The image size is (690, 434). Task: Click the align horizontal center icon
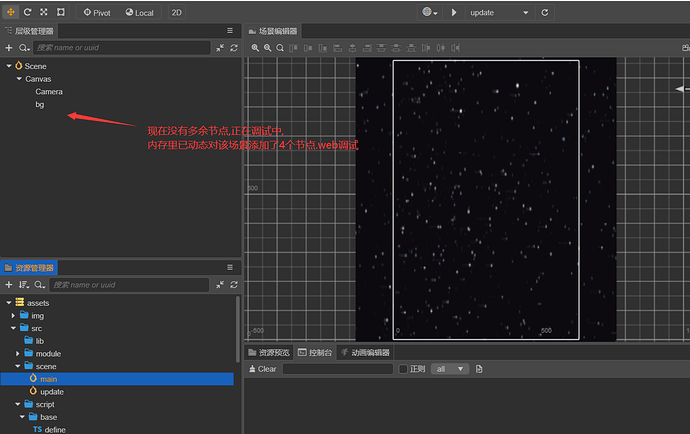coord(352,48)
